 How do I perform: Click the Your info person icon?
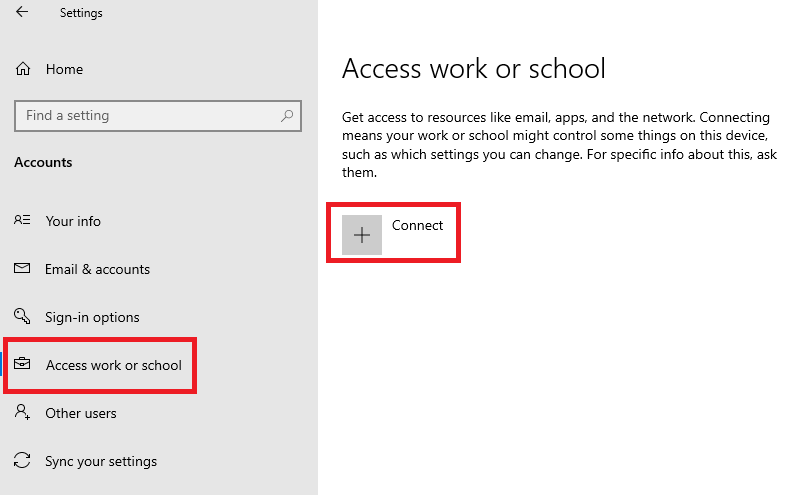[22, 220]
